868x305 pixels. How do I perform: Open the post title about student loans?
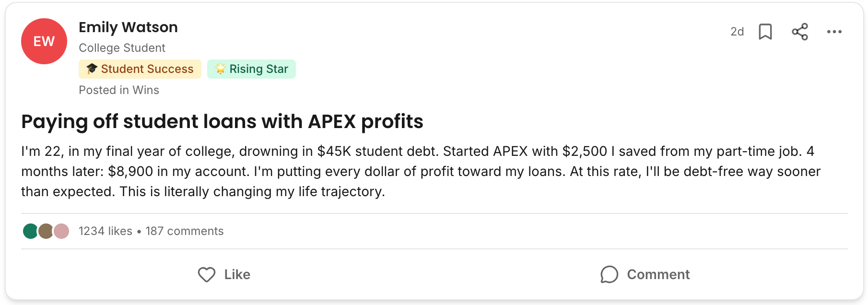pyautogui.click(x=222, y=121)
